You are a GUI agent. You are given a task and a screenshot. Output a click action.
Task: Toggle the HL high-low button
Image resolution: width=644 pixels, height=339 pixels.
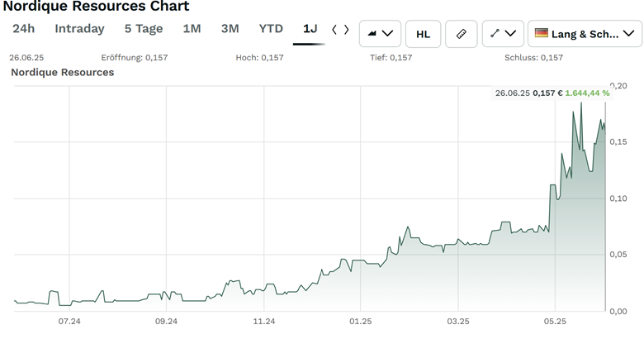click(423, 34)
